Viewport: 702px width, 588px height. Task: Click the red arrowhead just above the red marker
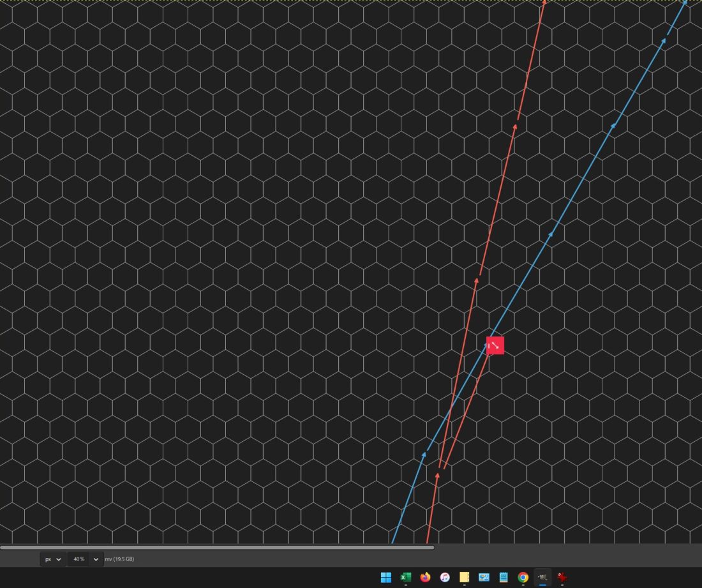point(479,278)
